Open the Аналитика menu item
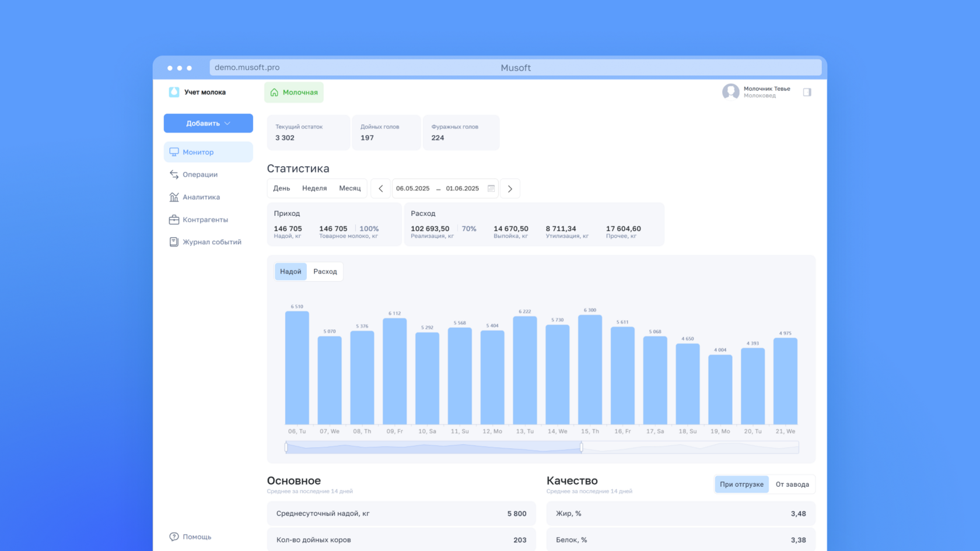The image size is (980, 551). point(208,197)
